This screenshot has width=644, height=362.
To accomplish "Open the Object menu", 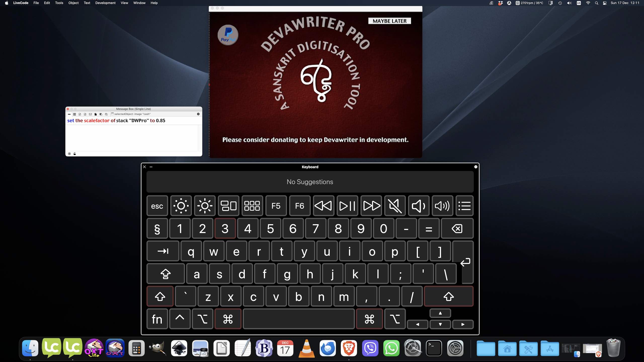I will click(73, 3).
